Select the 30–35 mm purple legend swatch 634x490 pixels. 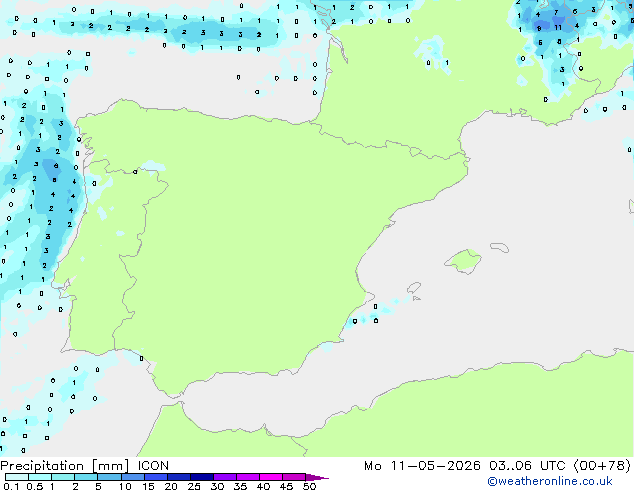coord(225,477)
